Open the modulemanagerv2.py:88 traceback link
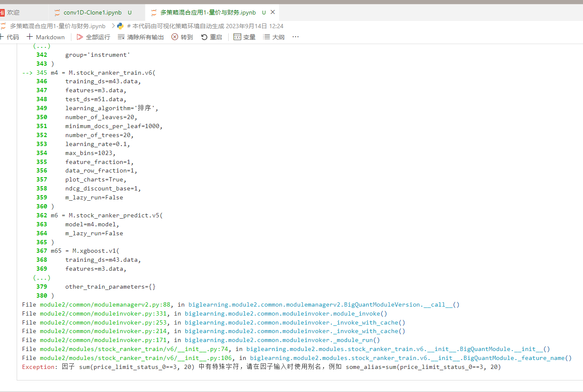 pyautogui.click(x=105, y=304)
